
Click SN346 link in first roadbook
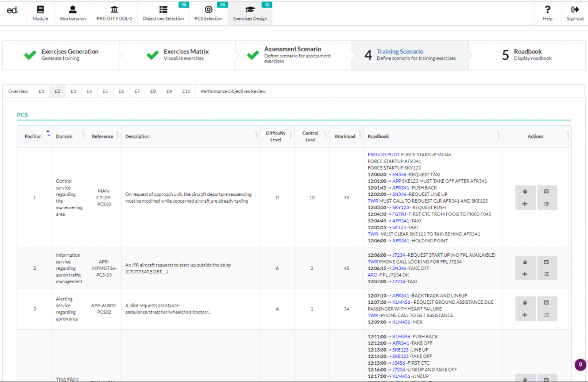(399, 175)
